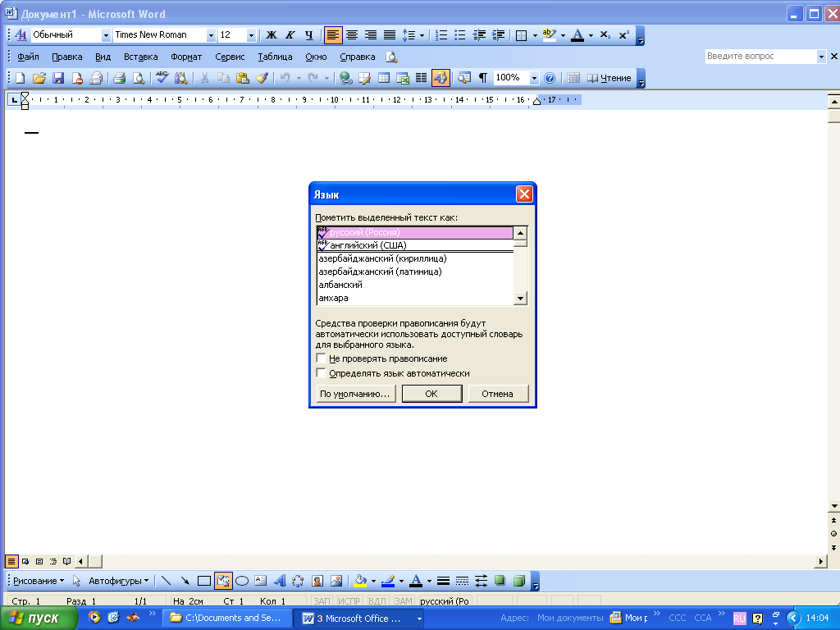Align text to the left

tap(333, 35)
